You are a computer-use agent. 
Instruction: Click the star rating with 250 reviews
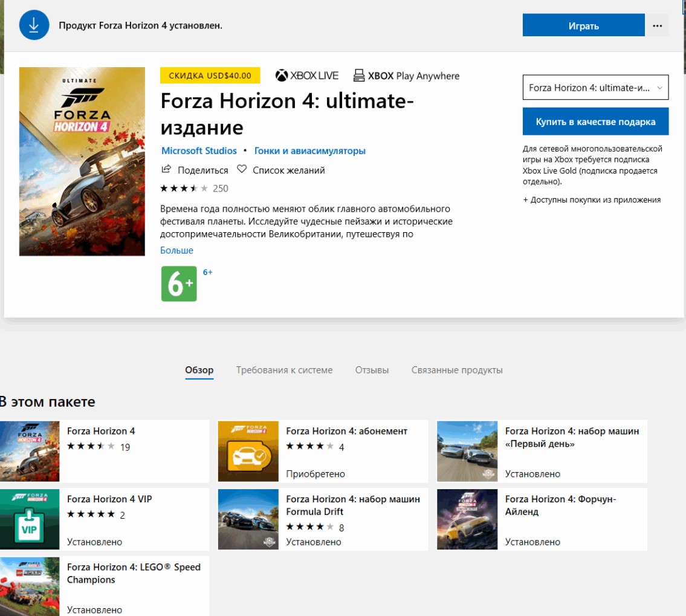coord(185,189)
